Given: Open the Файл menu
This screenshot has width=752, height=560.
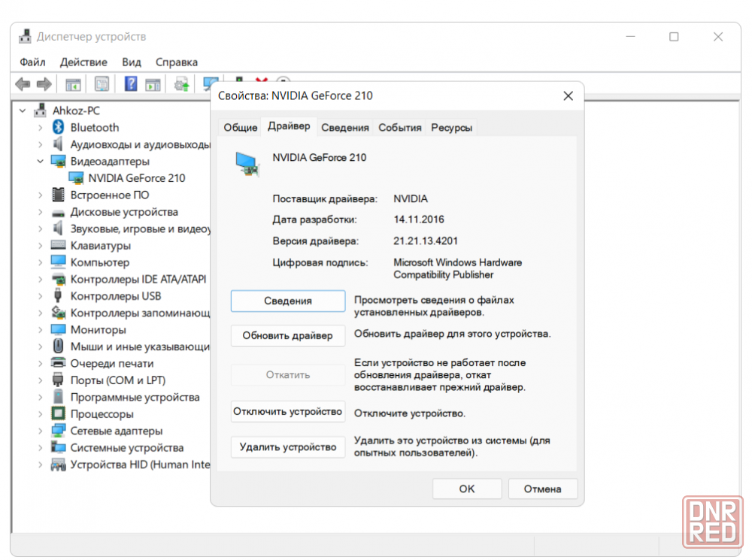Looking at the screenshot, I should click(x=32, y=62).
